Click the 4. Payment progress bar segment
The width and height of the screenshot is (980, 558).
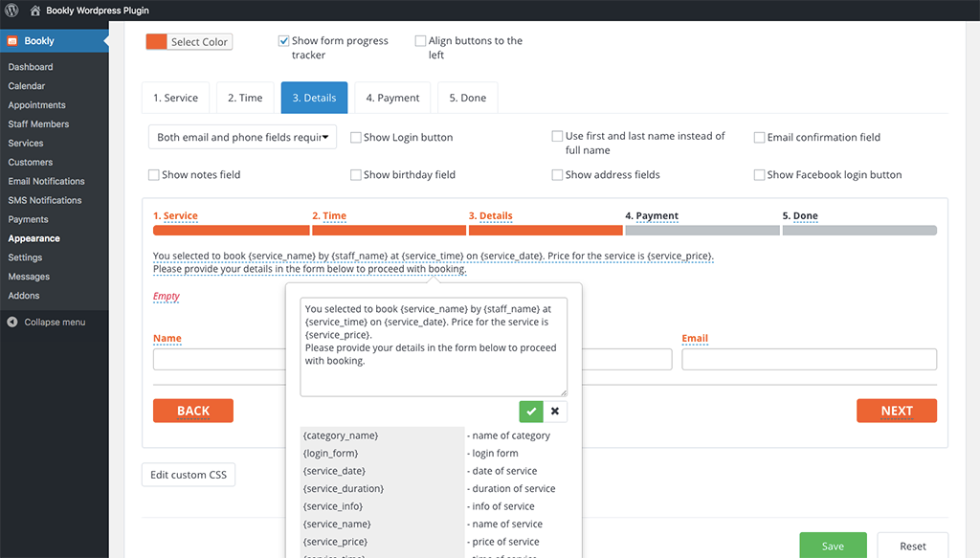pyautogui.click(x=702, y=231)
